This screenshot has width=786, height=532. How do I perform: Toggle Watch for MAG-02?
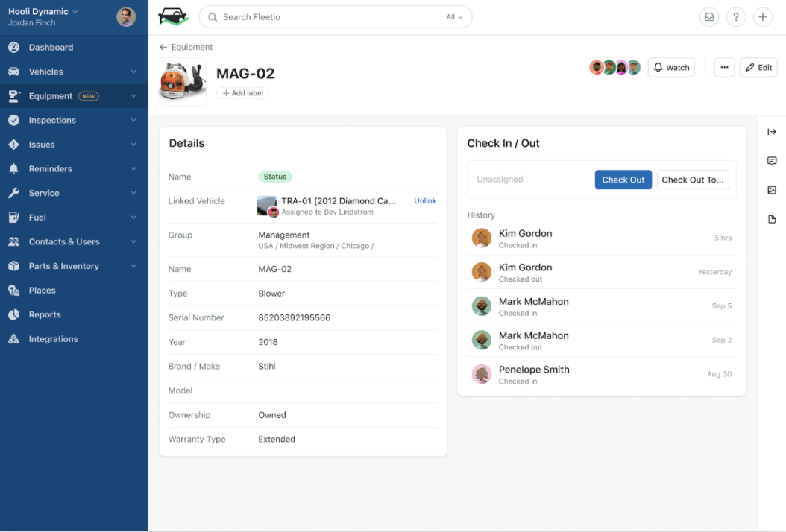(x=670, y=67)
